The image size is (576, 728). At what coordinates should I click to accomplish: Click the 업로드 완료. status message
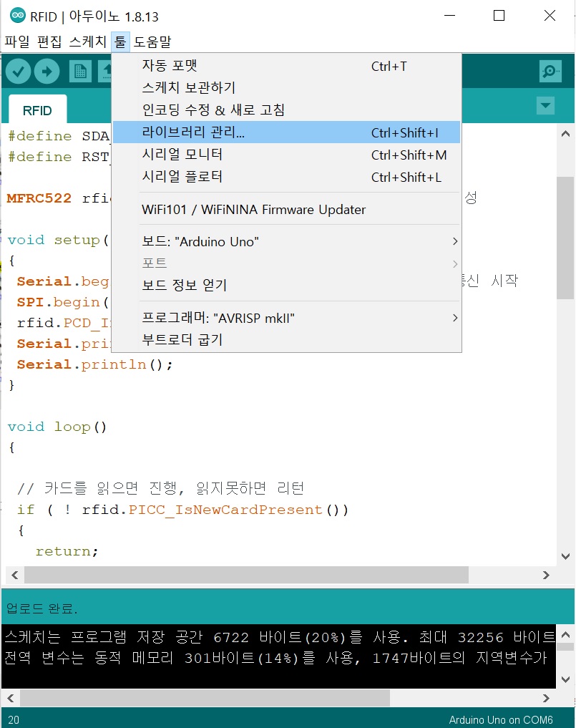click(x=42, y=608)
